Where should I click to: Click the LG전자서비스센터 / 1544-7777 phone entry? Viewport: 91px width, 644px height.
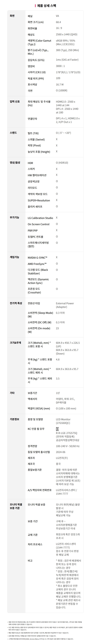coord(66,492)
